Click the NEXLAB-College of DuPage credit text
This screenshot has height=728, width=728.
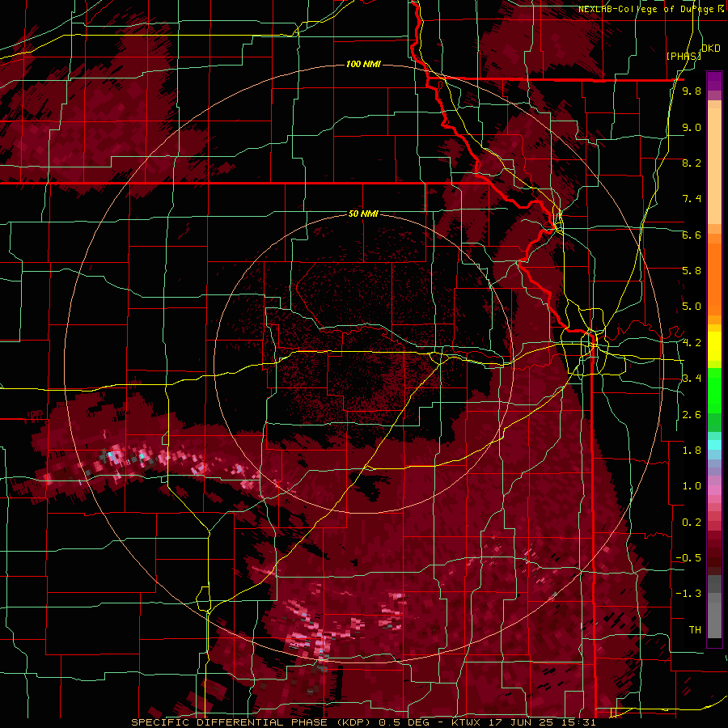(645, 9)
